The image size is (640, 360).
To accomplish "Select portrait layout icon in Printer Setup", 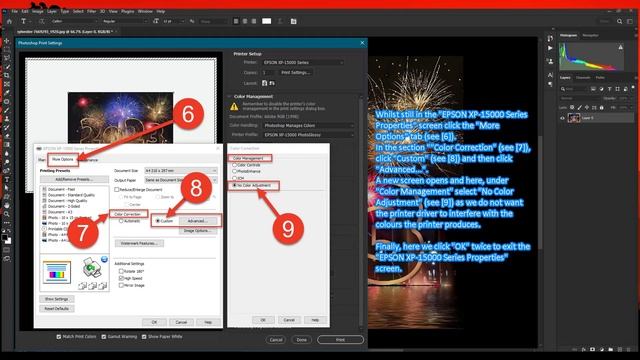I will point(264,83).
